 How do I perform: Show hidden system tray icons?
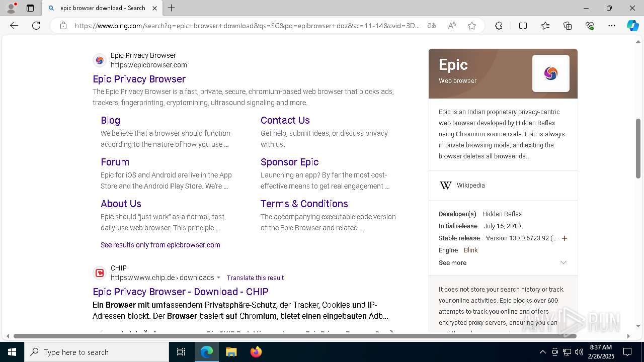click(542, 352)
